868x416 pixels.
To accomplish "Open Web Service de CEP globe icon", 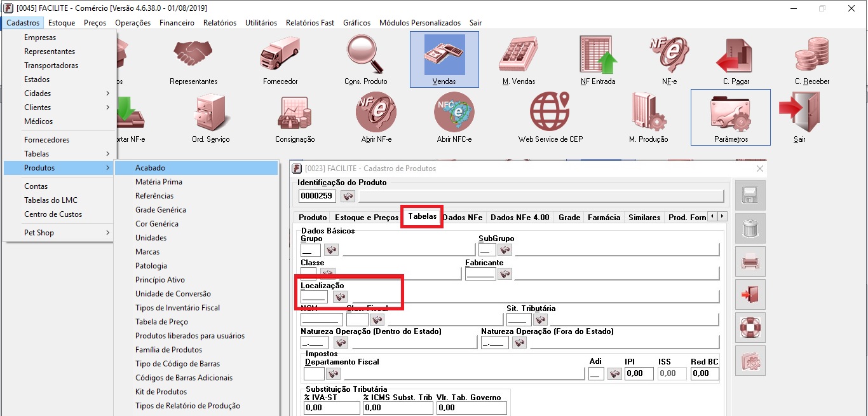I will [550, 119].
